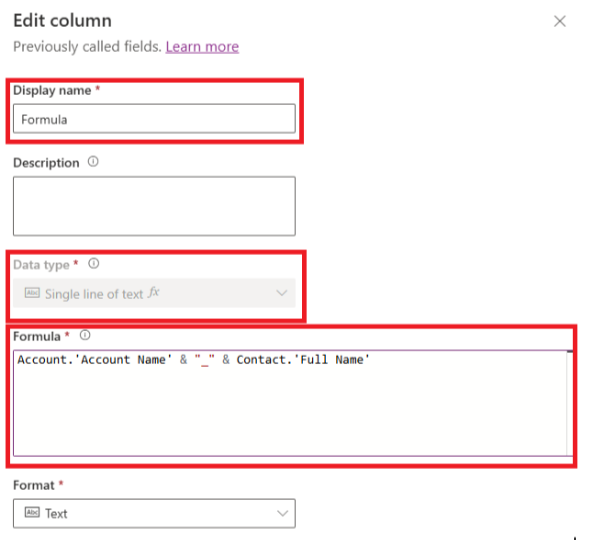
Task: Show the Formula info icon
Action: (85, 335)
